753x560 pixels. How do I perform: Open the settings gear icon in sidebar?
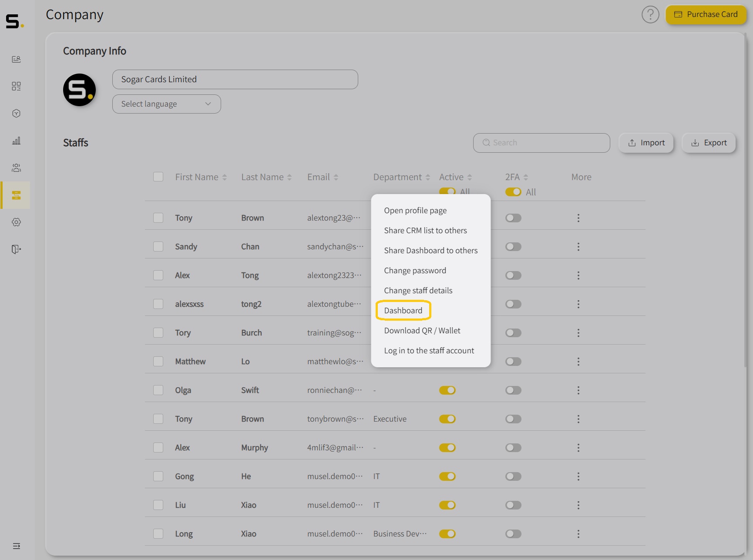click(16, 222)
